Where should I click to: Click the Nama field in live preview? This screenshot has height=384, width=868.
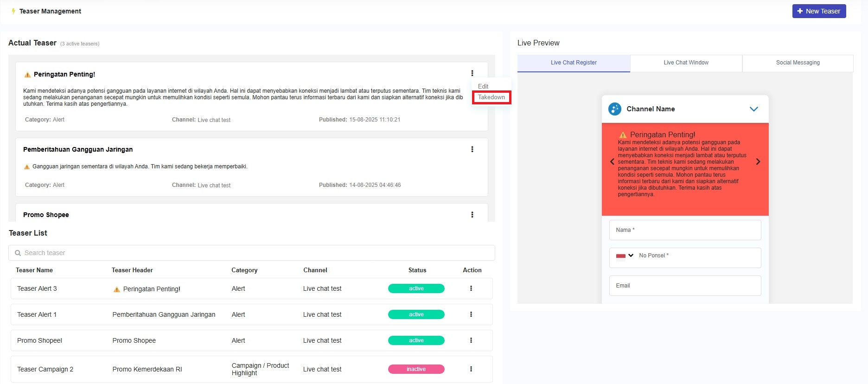685,230
